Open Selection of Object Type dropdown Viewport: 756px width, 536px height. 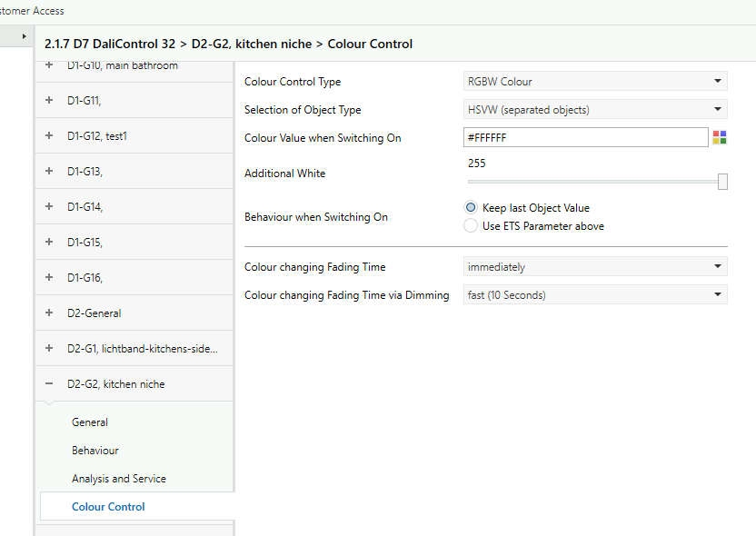click(595, 110)
